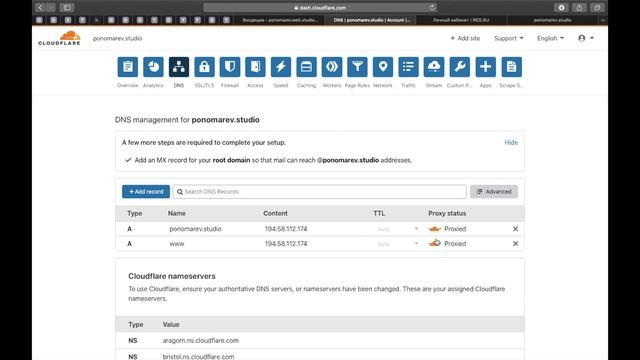Click the www record name
The height and width of the screenshot is (360, 640).
[x=177, y=244]
